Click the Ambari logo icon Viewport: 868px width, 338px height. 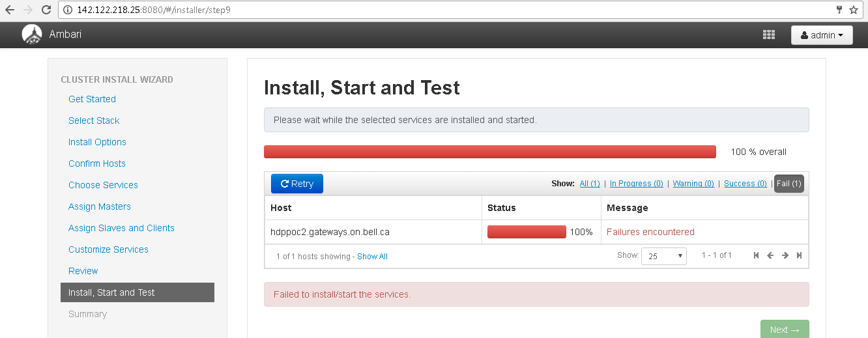click(x=31, y=35)
